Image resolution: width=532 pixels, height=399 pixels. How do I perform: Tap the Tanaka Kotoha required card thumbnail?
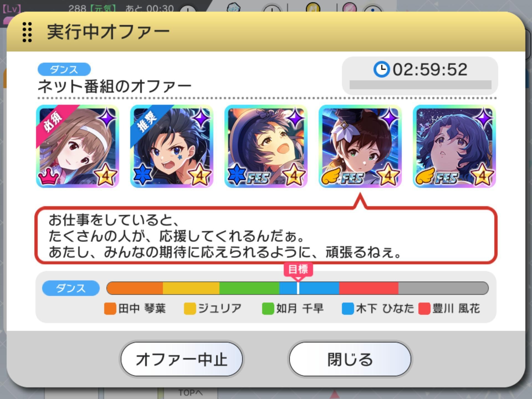(78, 146)
